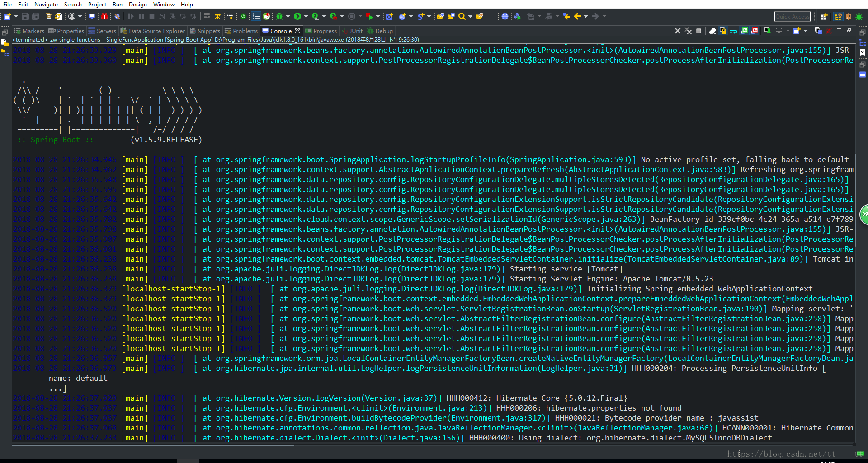Viewport: 868px width, 463px height.
Task: Click Maximize console view icon
Action: point(849,30)
